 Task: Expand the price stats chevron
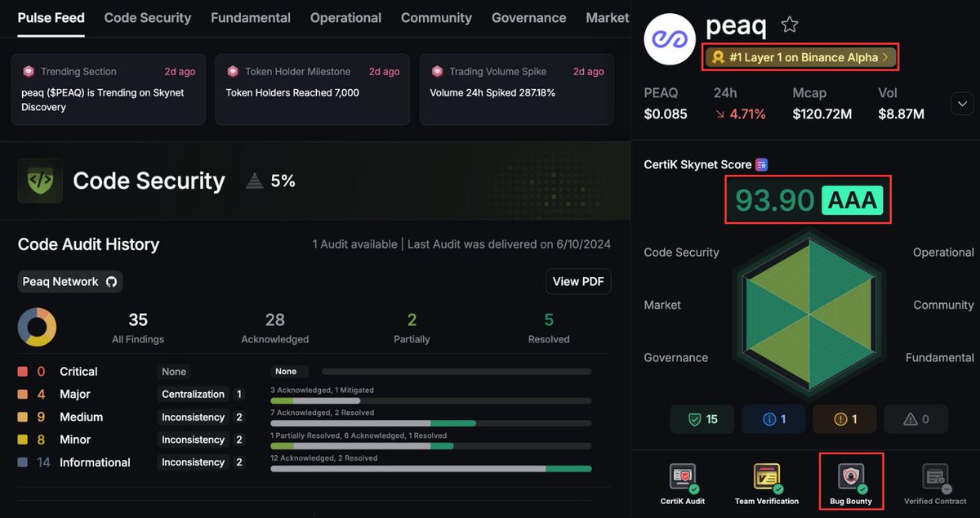pos(962,104)
